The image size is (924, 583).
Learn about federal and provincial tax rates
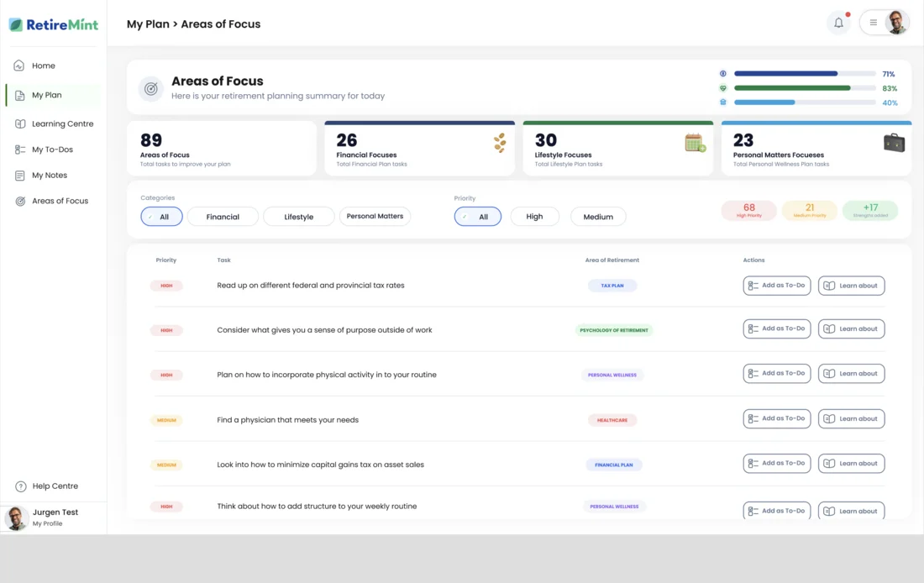point(852,286)
